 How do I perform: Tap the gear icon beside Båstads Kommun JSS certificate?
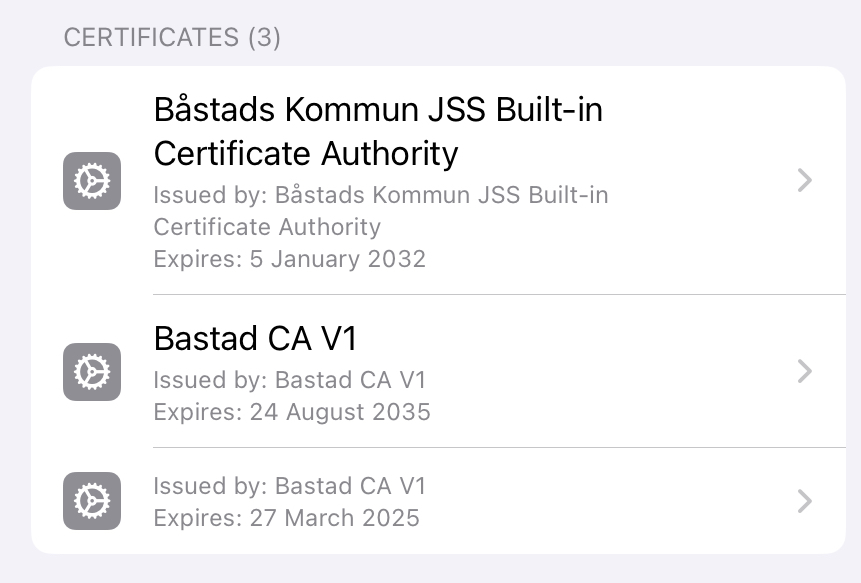[x=92, y=181]
